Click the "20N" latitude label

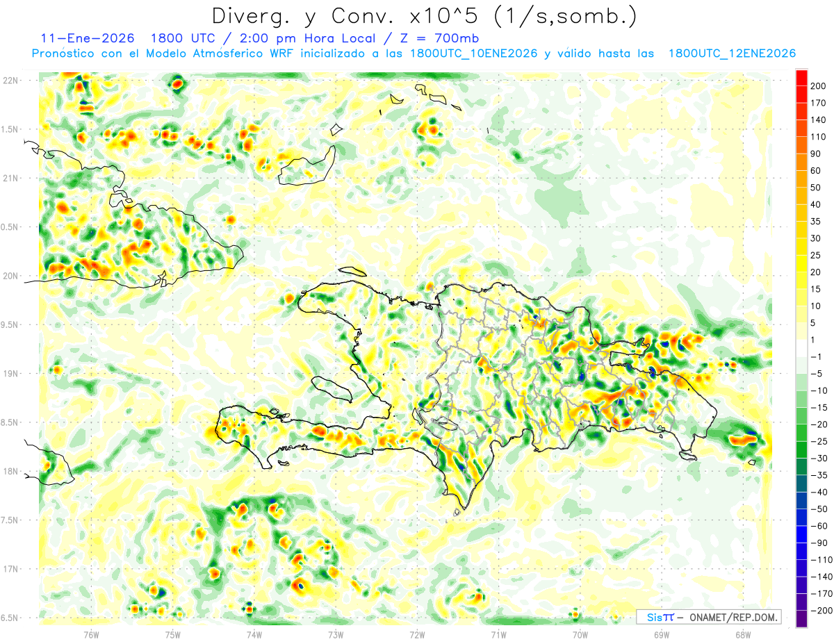[10, 276]
